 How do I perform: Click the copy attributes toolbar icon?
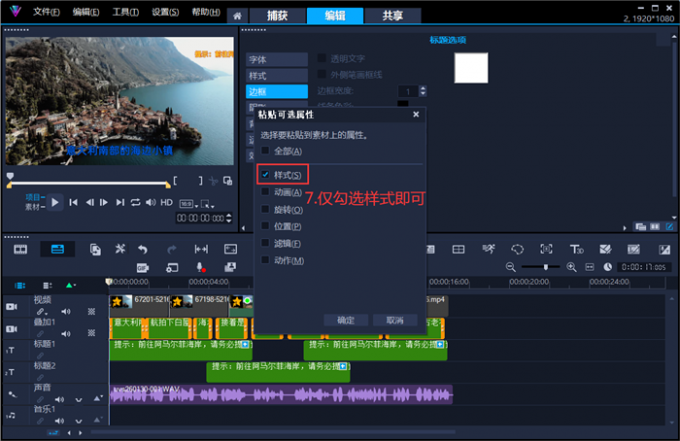click(95, 249)
